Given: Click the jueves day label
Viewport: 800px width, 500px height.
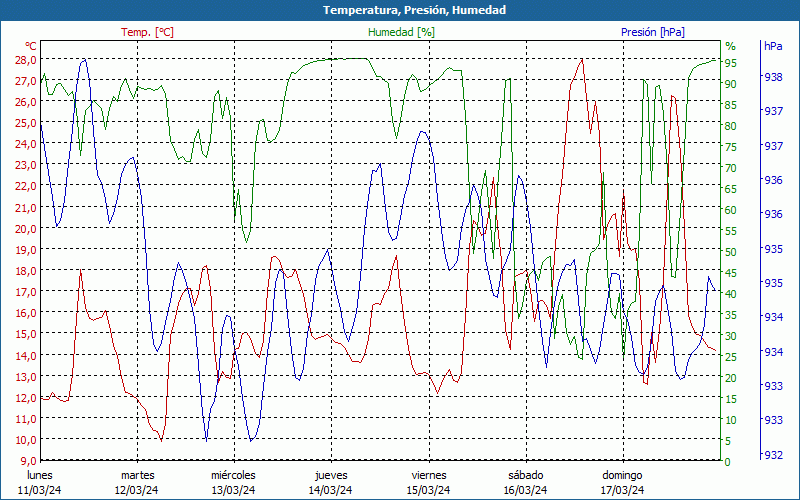Looking at the screenshot, I should (x=331, y=476).
